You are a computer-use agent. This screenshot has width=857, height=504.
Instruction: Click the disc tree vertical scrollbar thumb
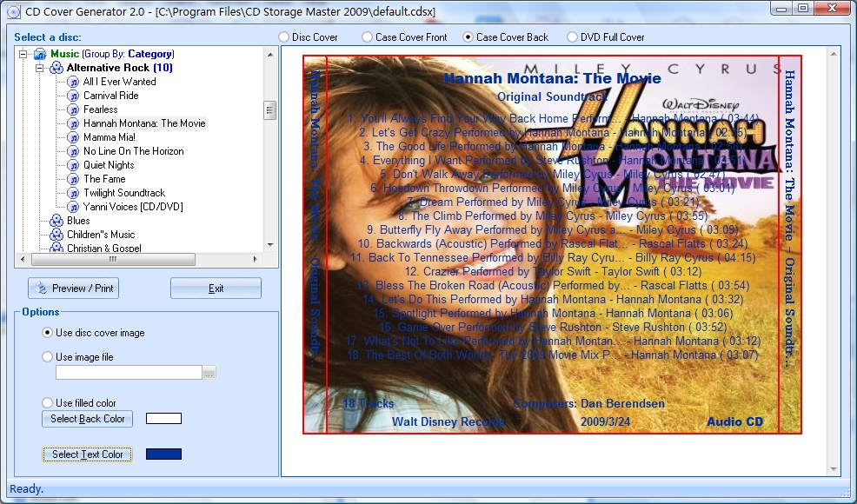click(x=269, y=110)
